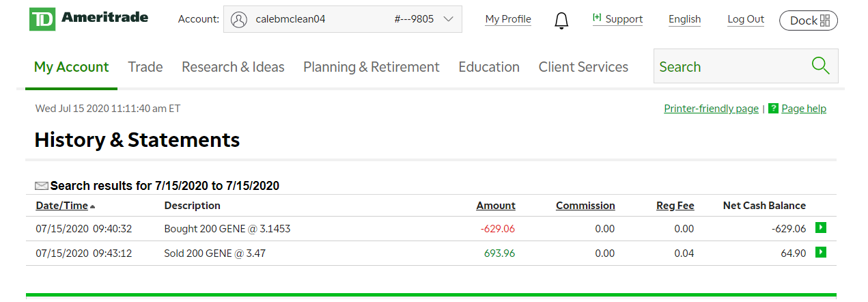Expand details arrow for Sold GENE row
Image resolution: width=868 pixels, height=302 pixels.
tap(820, 253)
